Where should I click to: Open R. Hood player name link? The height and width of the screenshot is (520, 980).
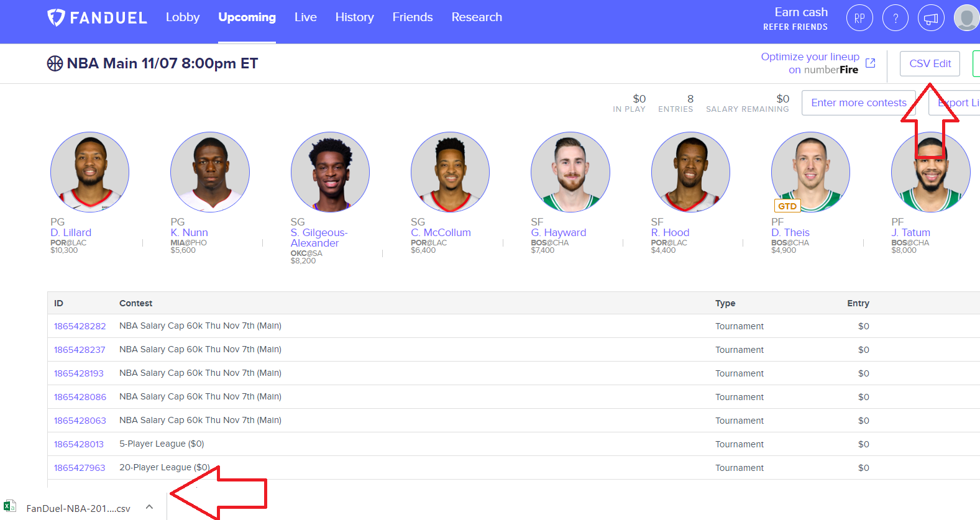click(671, 232)
